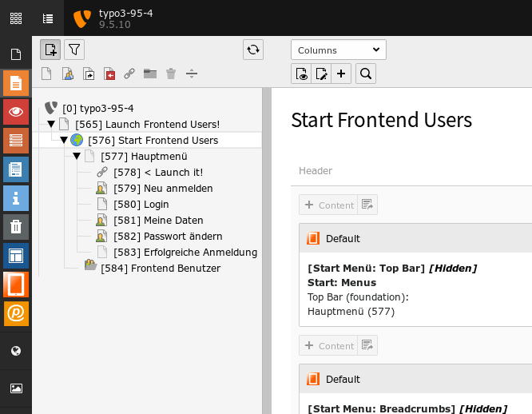Open the Recycler trash module
The width and height of the screenshot is (532, 414).
(16, 227)
